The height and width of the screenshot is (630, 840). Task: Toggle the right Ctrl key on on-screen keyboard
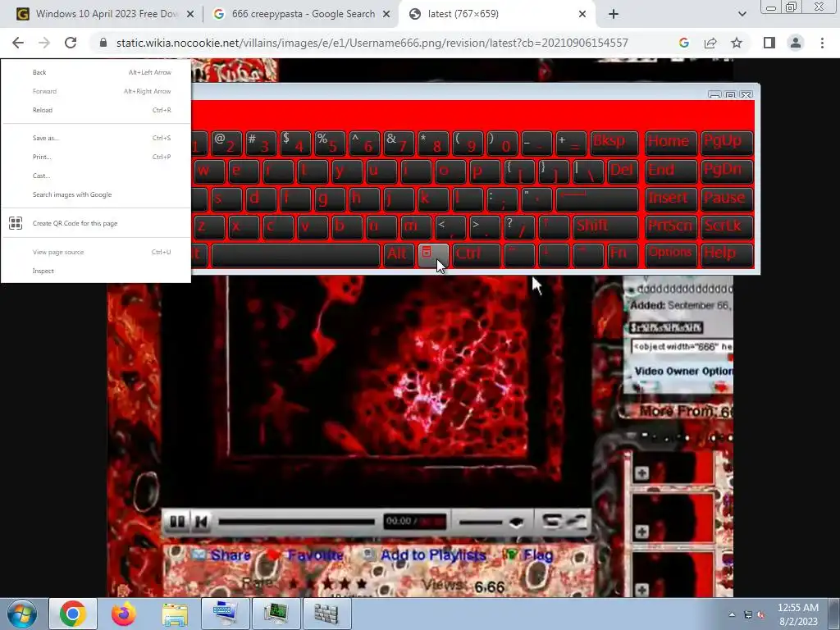pyautogui.click(x=477, y=255)
